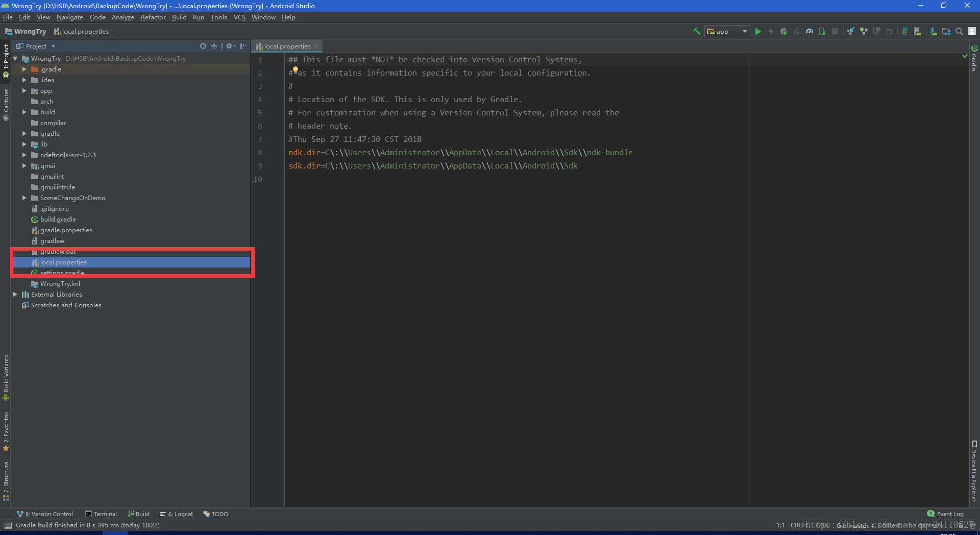Viewport: 980px width, 535px height.
Task: Click the Search Everywhere magnifier icon
Action: (959, 32)
